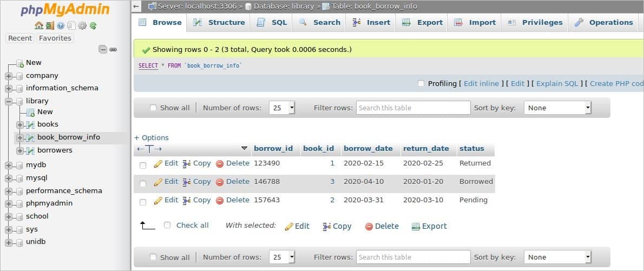644x271 pixels.
Task: Sort by borrow_id column header
Action: pyautogui.click(x=273, y=149)
